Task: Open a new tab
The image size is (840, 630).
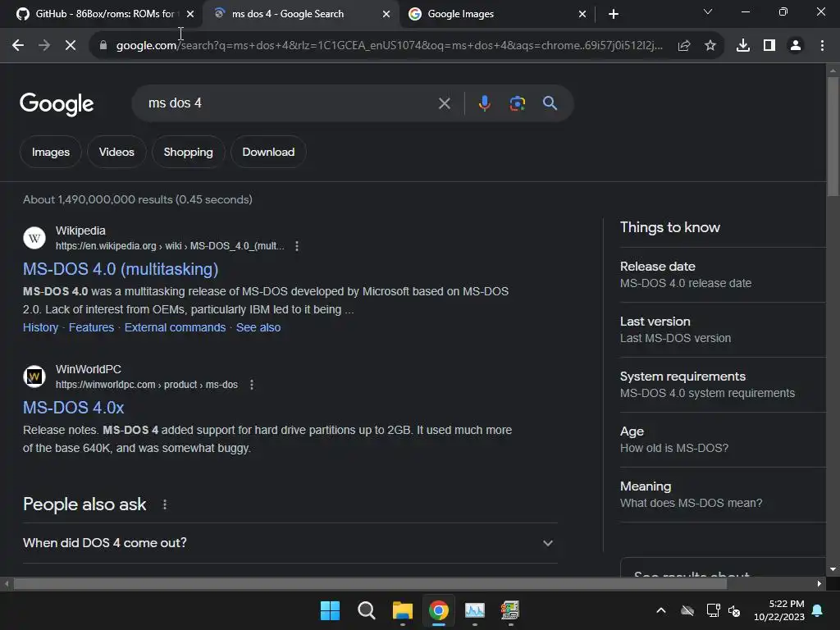Action: coord(614,14)
